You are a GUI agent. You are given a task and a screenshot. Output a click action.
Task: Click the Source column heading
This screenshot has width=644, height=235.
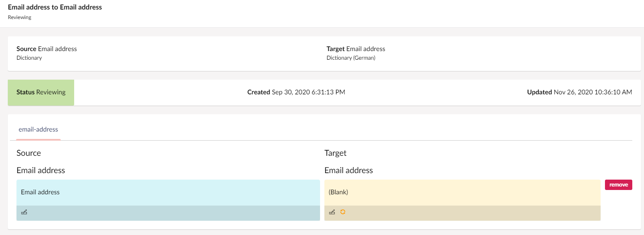(x=29, y=153)
